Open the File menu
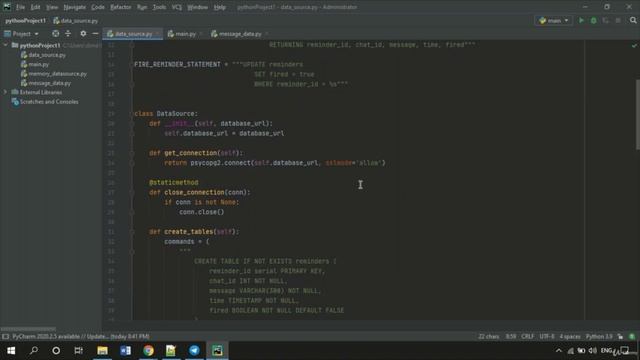640x360 pixels. click(x=20, y=7)
